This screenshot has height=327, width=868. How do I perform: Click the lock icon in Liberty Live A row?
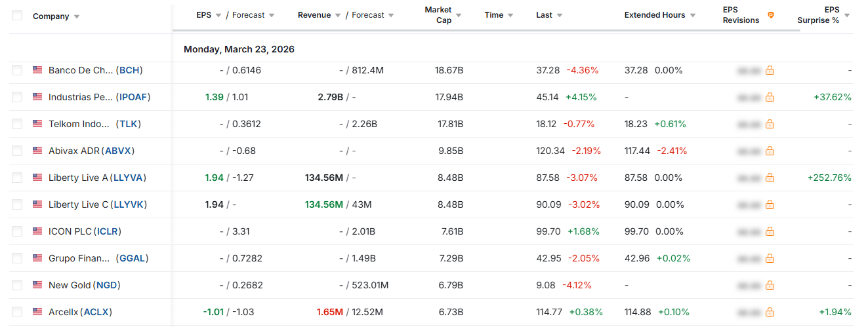click(x=770, y=178)
